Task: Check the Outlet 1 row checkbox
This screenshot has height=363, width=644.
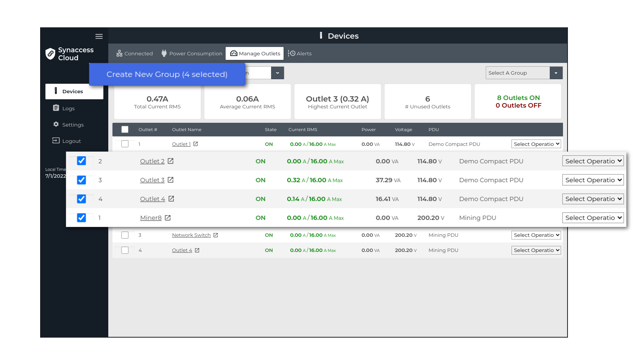Action: pos(125,144)
